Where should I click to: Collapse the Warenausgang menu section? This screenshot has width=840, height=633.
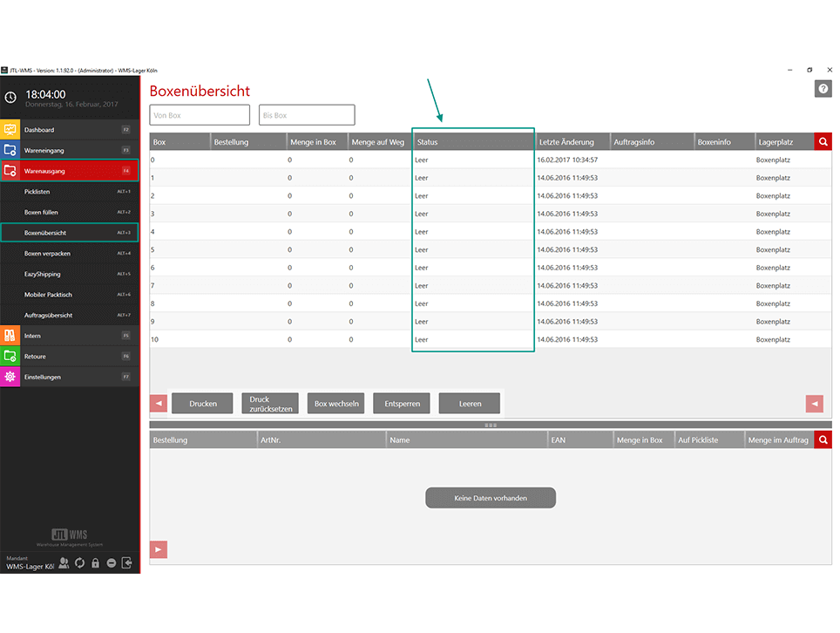70,171
